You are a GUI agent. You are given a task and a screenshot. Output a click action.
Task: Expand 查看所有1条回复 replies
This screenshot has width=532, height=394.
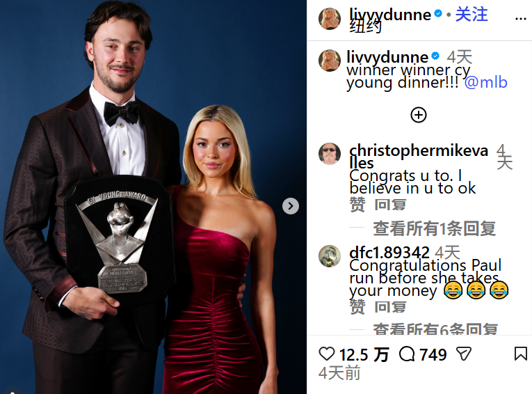point(434,228)
